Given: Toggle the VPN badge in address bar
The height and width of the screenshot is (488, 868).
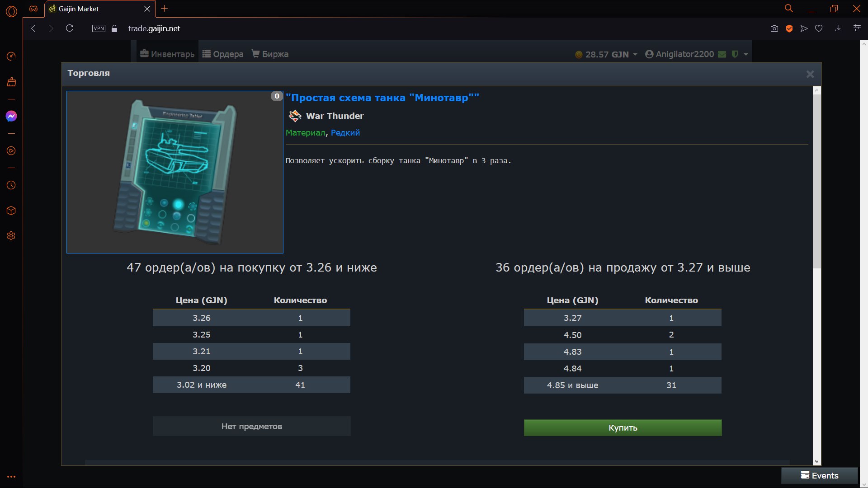Looking at the screenshot, I should 99,28.
